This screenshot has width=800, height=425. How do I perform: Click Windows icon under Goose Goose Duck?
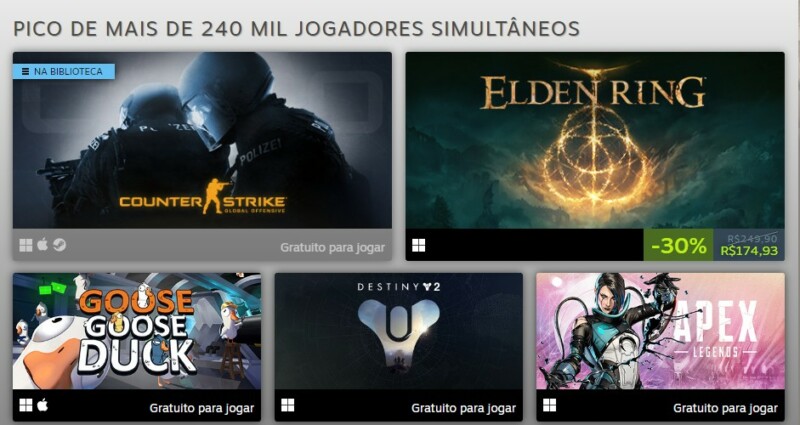click(x=26, y=406)
